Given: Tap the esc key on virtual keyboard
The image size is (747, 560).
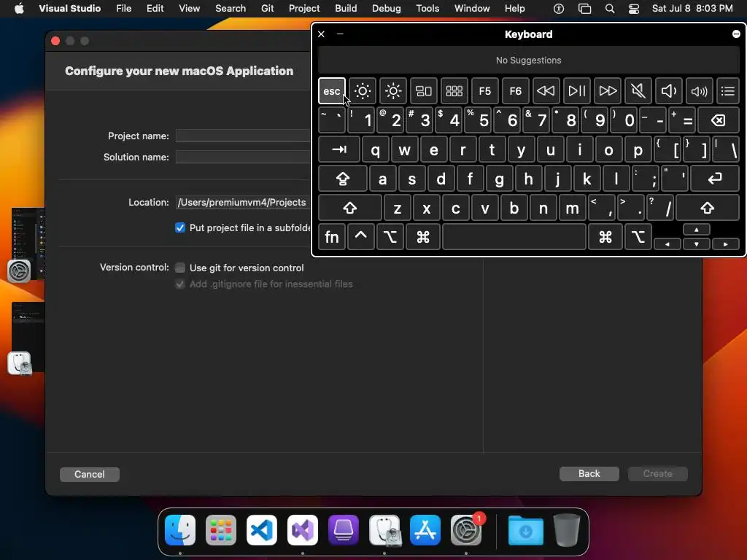Looking at the screenshot, I should pyautogui.click(x=332, y=91).
